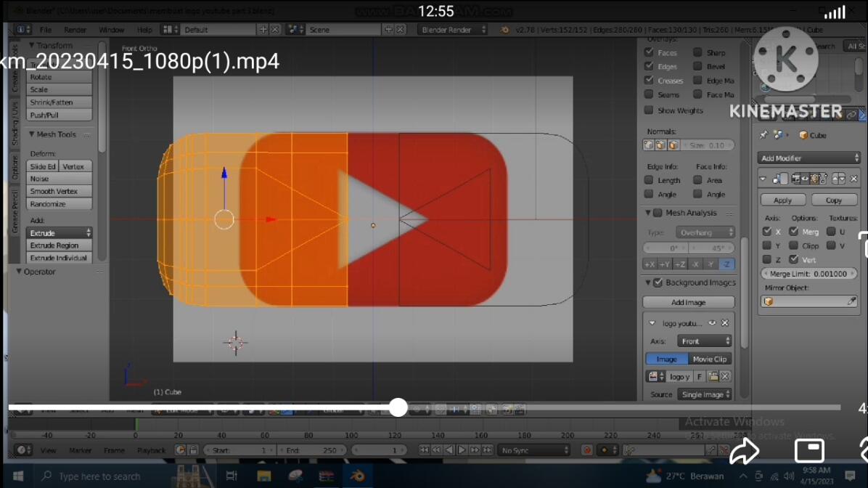Uncheck the Faces overlay checkbox
This screenshot has width=868, height=488.
coord(649,52)
